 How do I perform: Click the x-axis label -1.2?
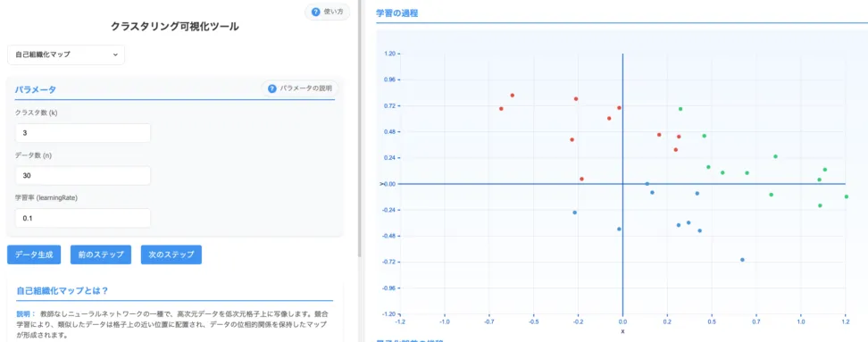[400, 321]
